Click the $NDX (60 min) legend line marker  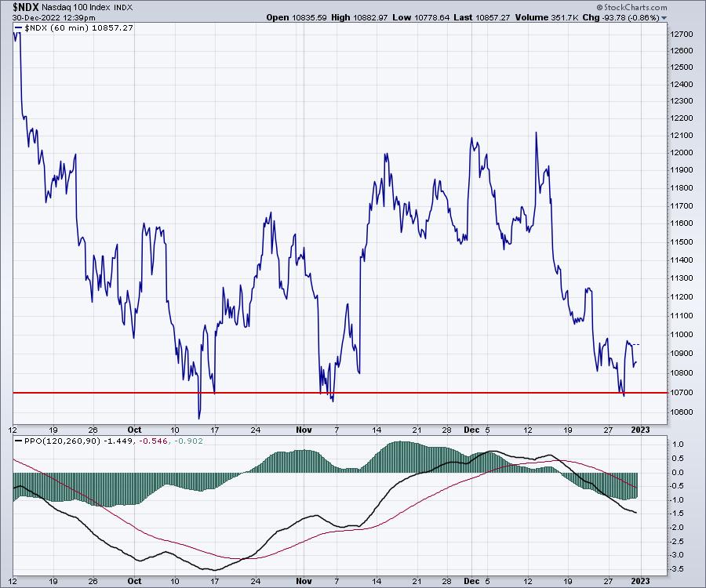click(18, 27)
